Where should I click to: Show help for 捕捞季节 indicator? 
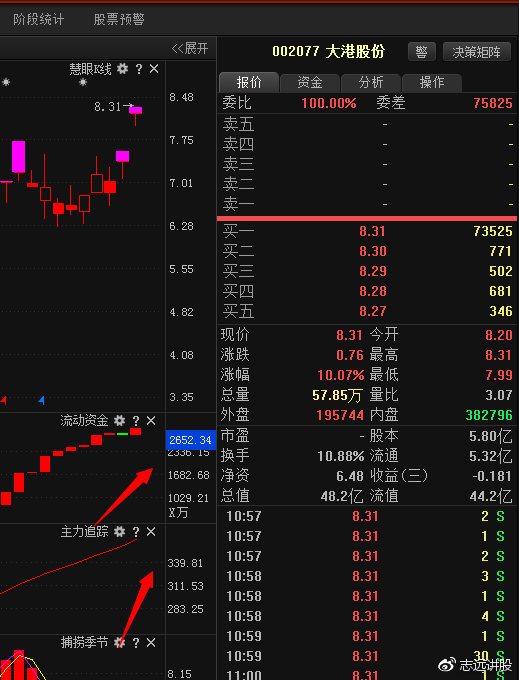pyautogui.click(x=136, y=642)
